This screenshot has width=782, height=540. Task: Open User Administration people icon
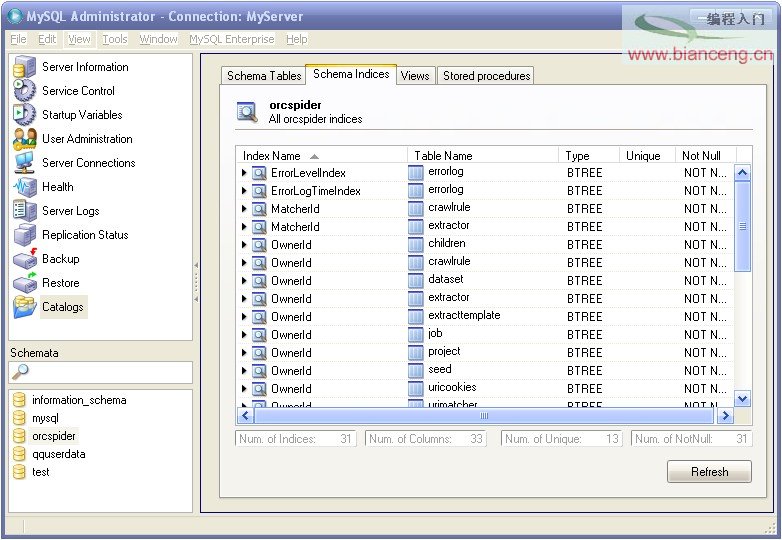click(24, 139)
